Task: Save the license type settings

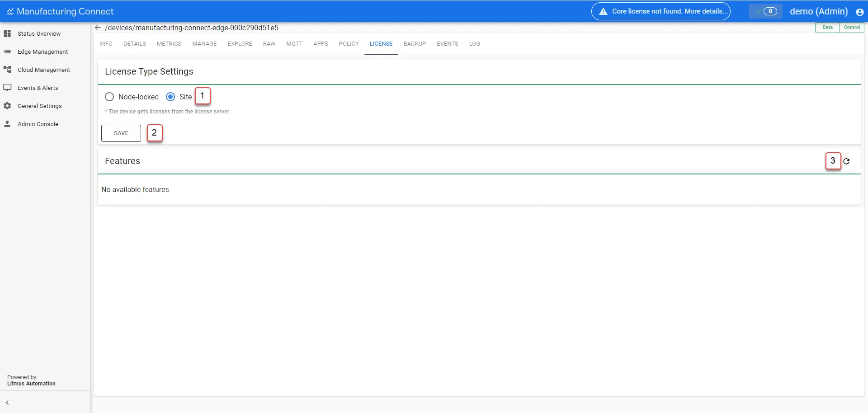Action: coord(121,133)
